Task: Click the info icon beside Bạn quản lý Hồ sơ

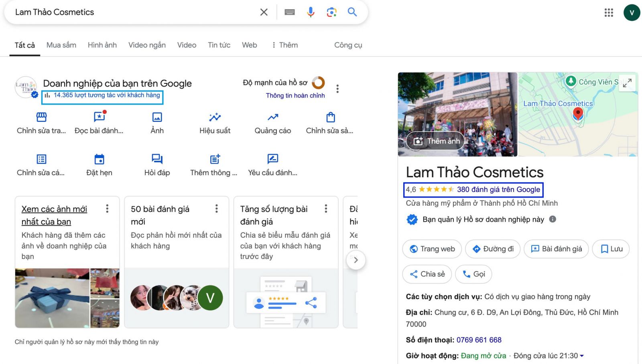Action: (x=553, y=219)
